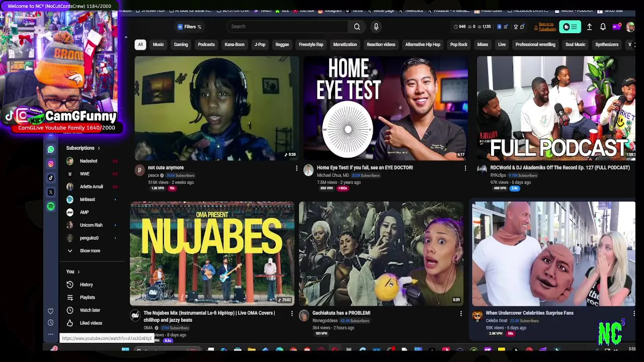Play the 'not cute anymore' video thumbnail
Screen dimensions: 644x362
click(217, 108)
